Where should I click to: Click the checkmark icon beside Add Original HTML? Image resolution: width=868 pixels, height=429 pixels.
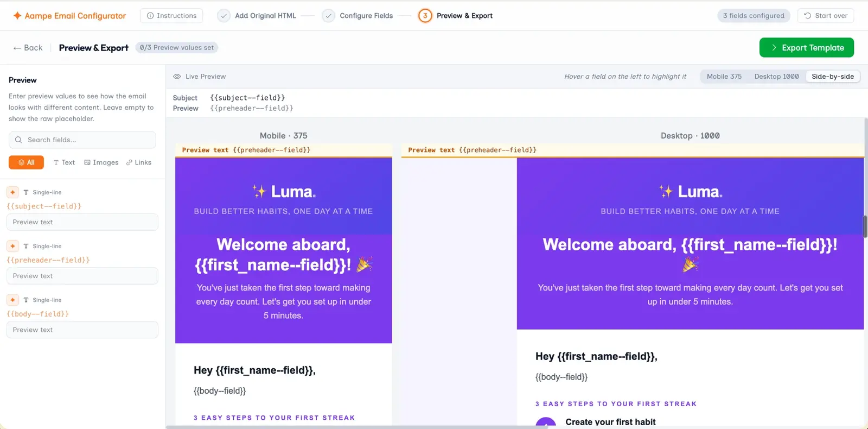point(224,16)
